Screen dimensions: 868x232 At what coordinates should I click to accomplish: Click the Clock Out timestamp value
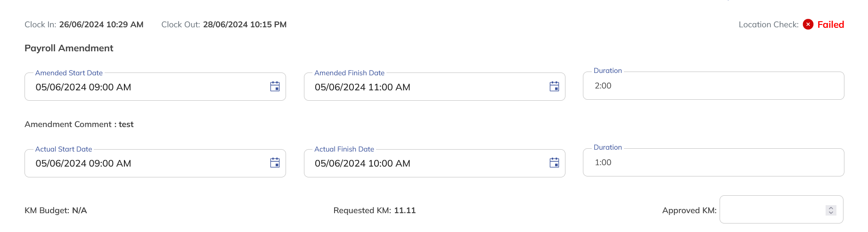pyautogui.click(x=245, y=24)
